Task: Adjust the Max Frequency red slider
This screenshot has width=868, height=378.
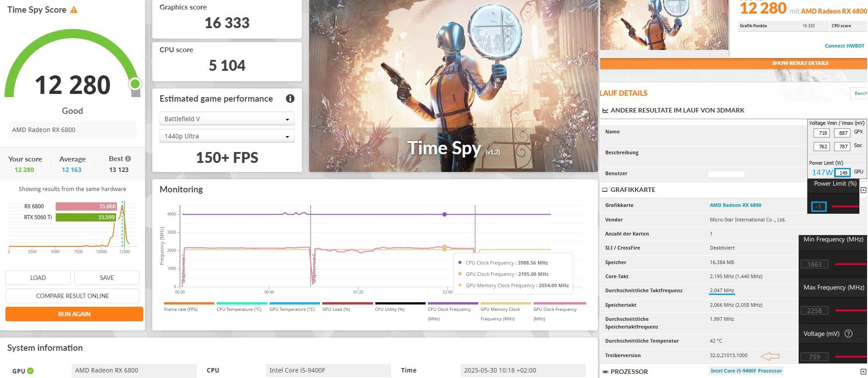Action: [850, 310]
